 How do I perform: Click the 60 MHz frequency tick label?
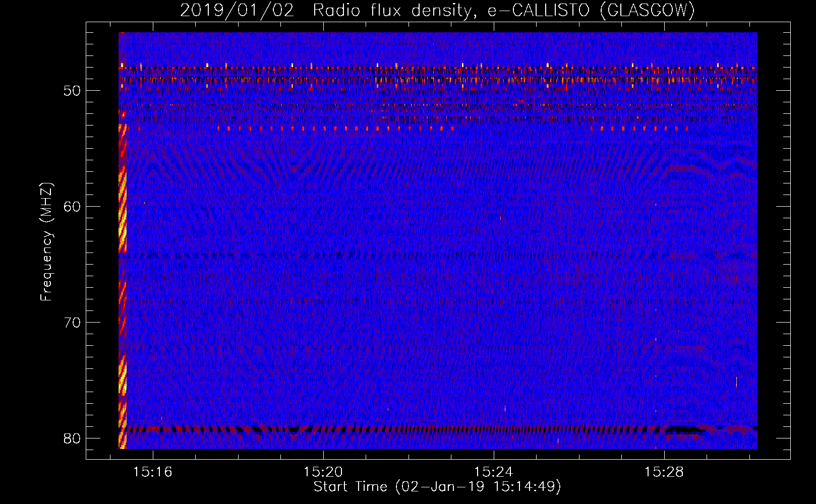(x=72, y=207)
